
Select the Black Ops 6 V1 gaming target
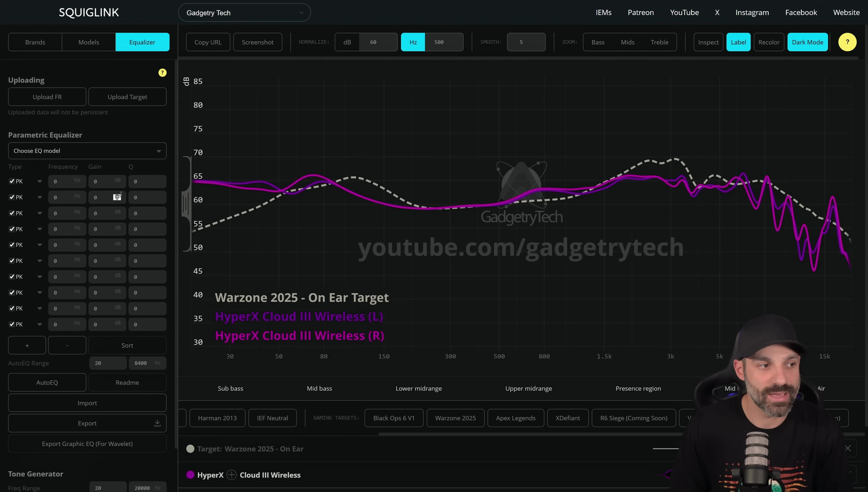(394, 418)
